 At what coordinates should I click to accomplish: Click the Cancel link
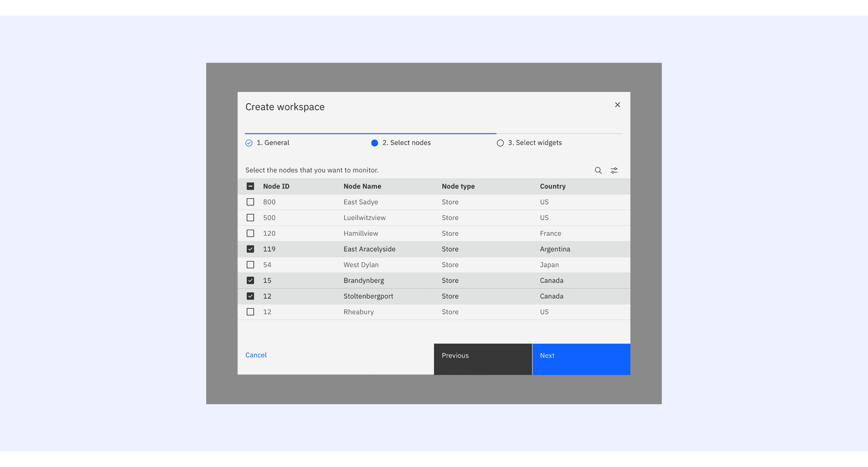pyautogui.click(x=256, y=355)
